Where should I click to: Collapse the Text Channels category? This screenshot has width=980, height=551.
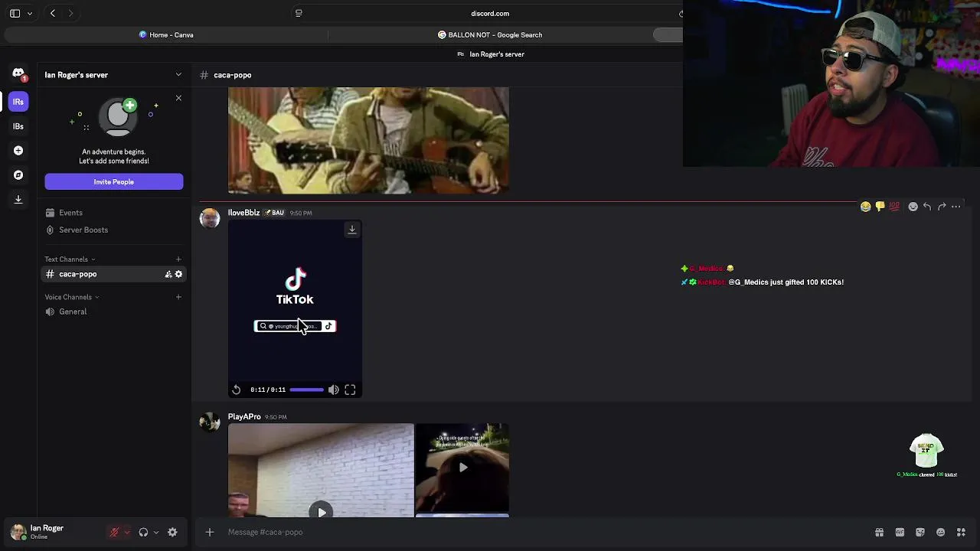tap(70, 259)
